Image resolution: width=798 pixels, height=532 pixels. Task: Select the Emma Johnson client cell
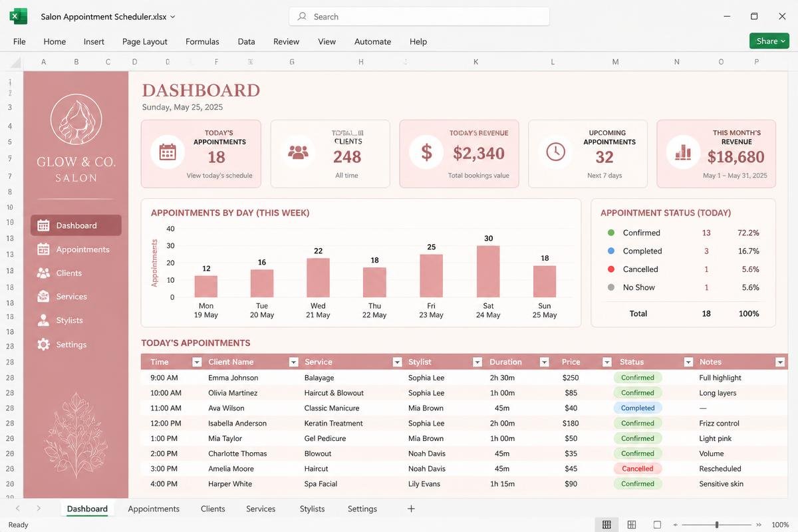(233, 378)
